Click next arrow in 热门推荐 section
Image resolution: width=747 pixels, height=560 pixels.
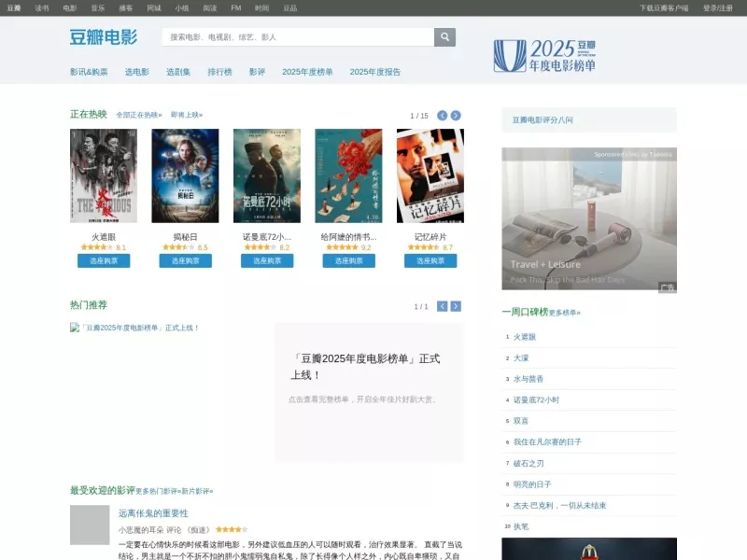(x=456, y=306)
